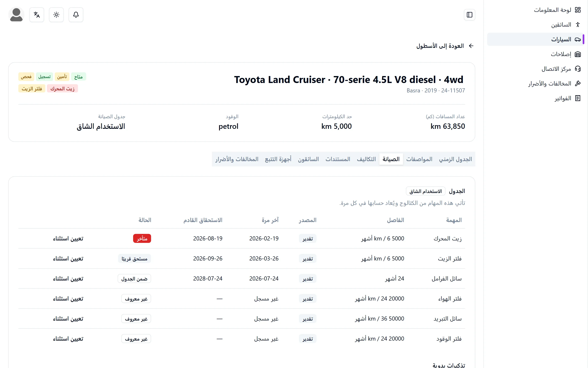The width and height of the screenshot is (588, 368).
Task: Click the car icon next to السيارات
Action: [x=578, y=39]
